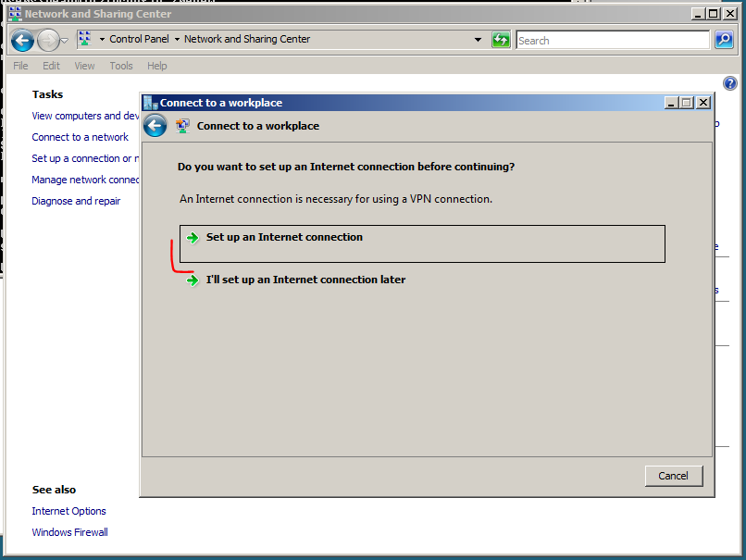
Task: Click the Control Panel icon in the address bar
Action: [x=84, y=39]
